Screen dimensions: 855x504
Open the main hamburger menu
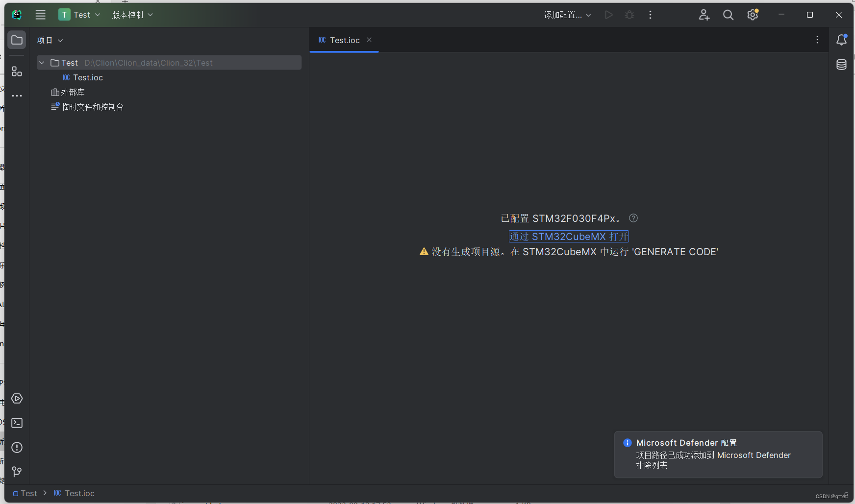tap(41, 15)
